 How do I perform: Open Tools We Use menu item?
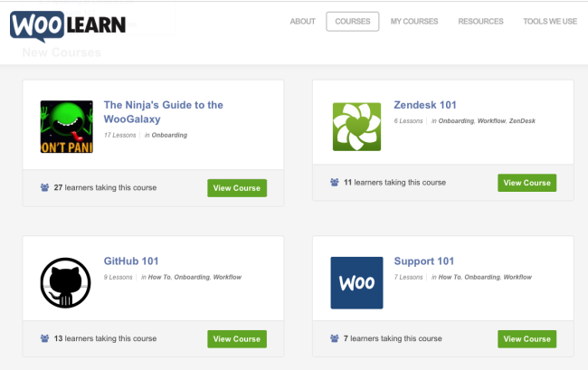tap(550, 22)
